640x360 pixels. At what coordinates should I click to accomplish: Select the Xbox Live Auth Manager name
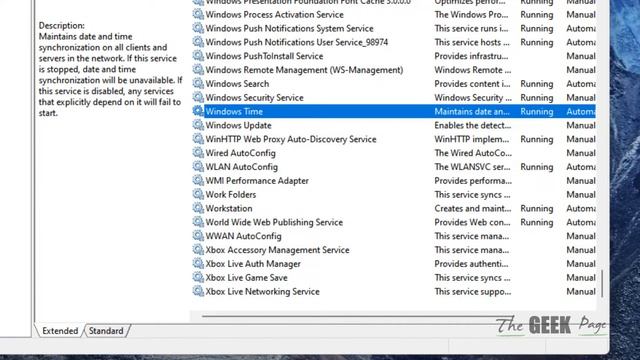click(253, 264)
